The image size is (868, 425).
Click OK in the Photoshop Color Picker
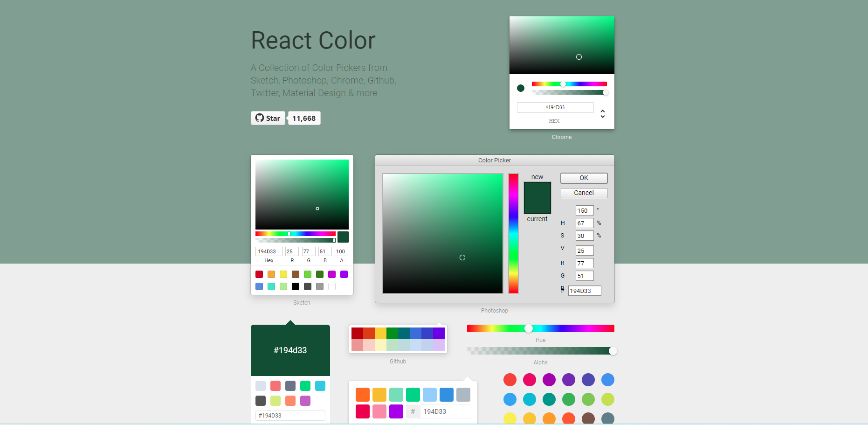point(584,178)
